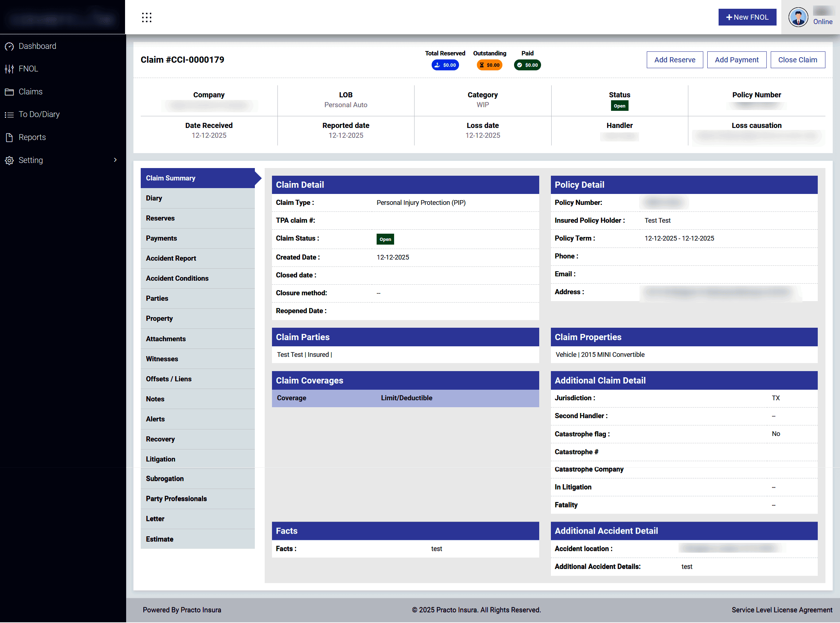Click the Setting gear icon
Image resolution: width=840 pixels, height=623 pixels.
(x=9, y=161)
